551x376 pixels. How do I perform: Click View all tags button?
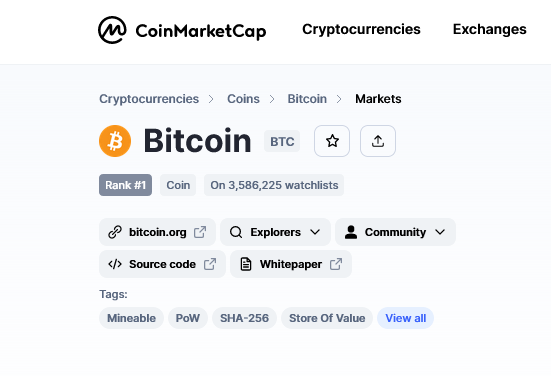pos(406,318)
